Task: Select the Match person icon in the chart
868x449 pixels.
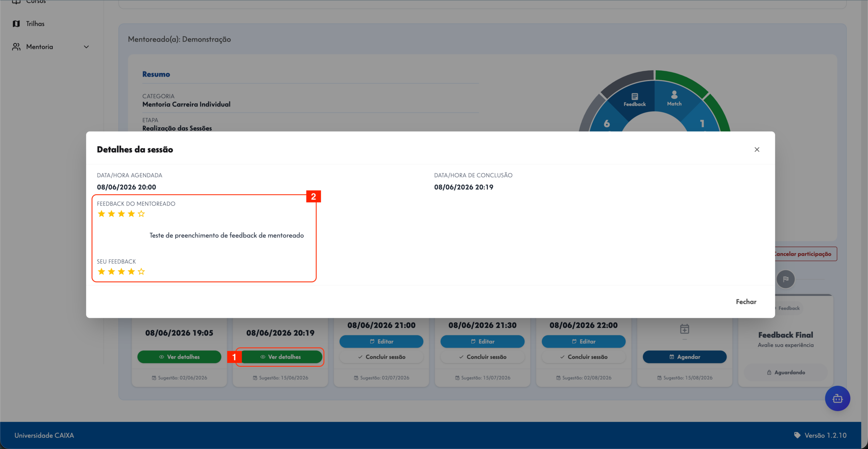Action: (674, 95)
